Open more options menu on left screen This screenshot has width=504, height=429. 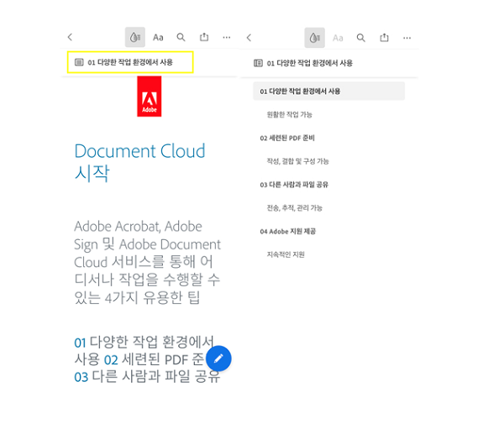(227, 38)
